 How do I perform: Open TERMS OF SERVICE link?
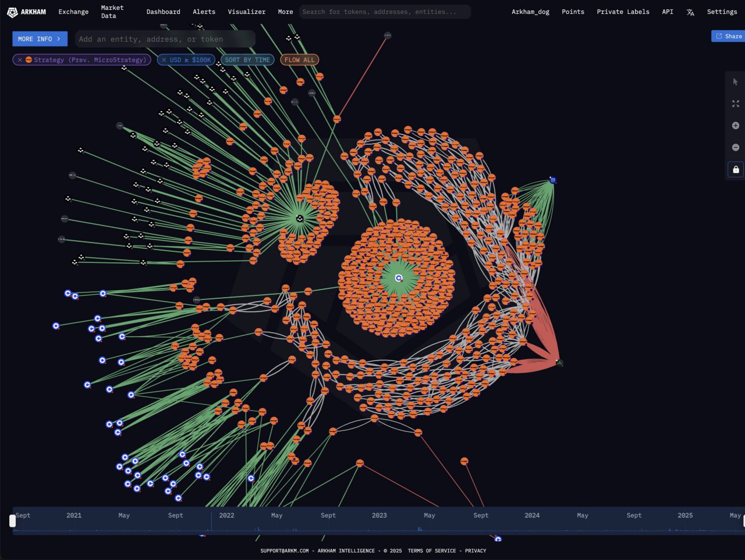[432, 551]
